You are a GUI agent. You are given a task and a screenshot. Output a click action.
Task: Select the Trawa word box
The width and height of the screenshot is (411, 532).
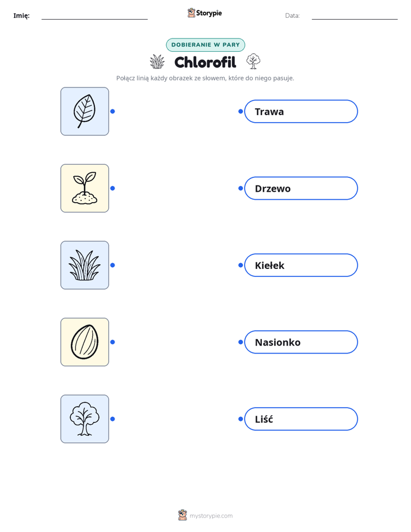point(301,111)
